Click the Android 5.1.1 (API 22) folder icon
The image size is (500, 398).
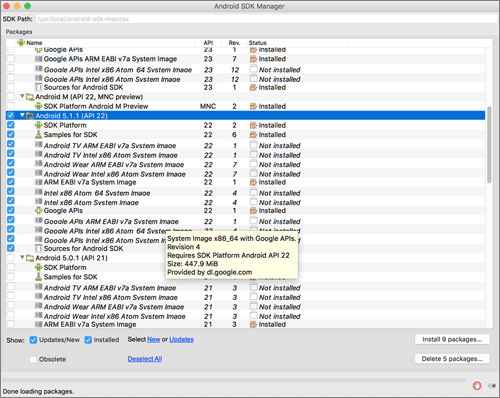pyautogui.click(x=30, y=116)
